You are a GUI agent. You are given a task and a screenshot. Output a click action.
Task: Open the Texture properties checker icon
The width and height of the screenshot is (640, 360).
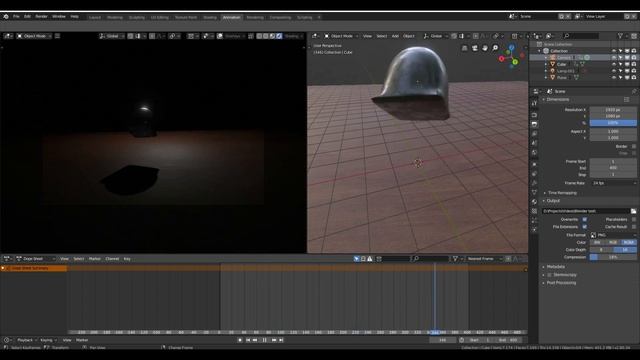pos(534,211)
